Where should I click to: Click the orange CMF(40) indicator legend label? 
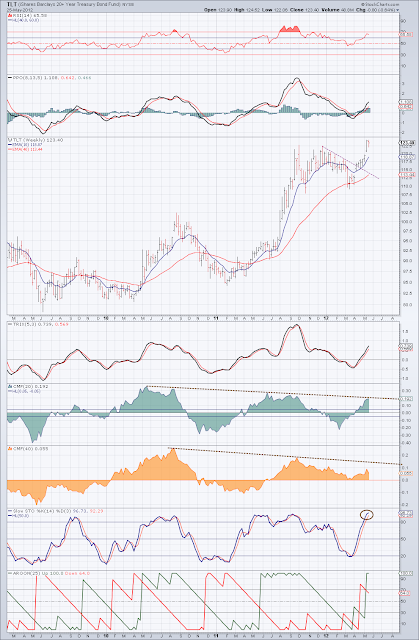pyautogui.click(x=28, y=449)
